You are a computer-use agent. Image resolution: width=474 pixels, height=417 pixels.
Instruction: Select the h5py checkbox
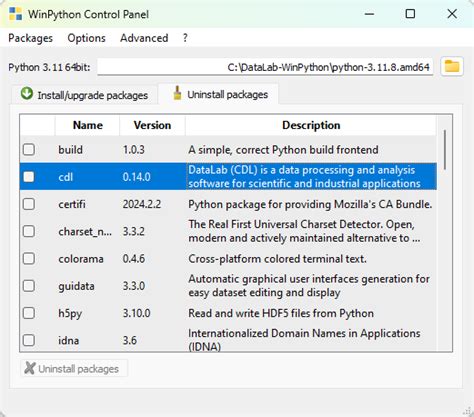[29, 313]
